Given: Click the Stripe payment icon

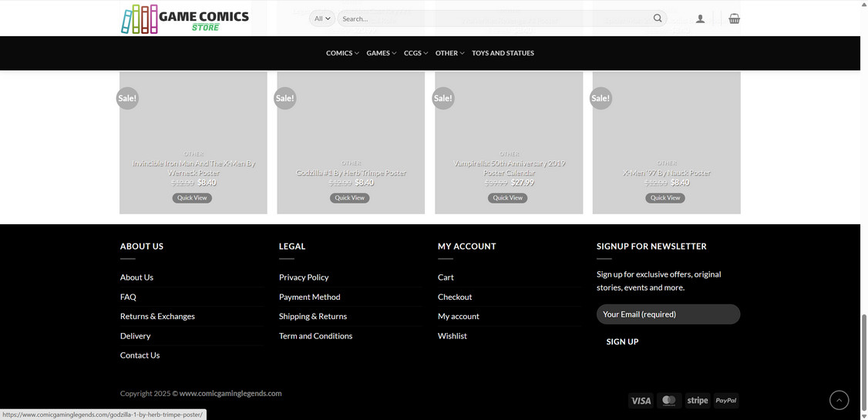Looking at the screenshot, I should pos(698,401).
